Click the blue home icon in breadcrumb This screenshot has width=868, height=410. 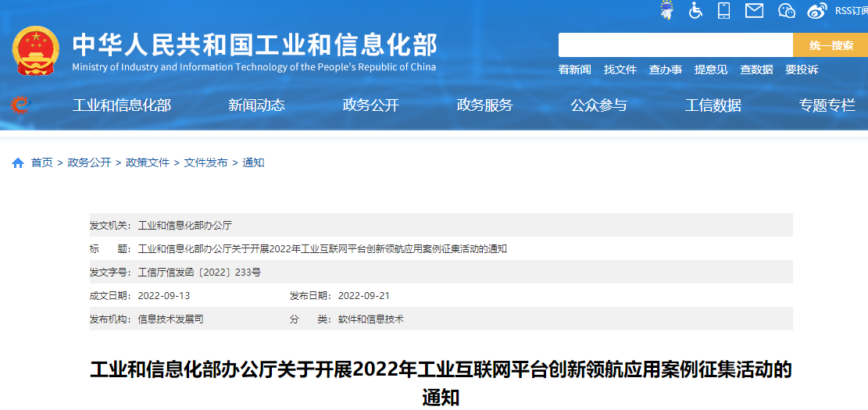pos(18,162)
